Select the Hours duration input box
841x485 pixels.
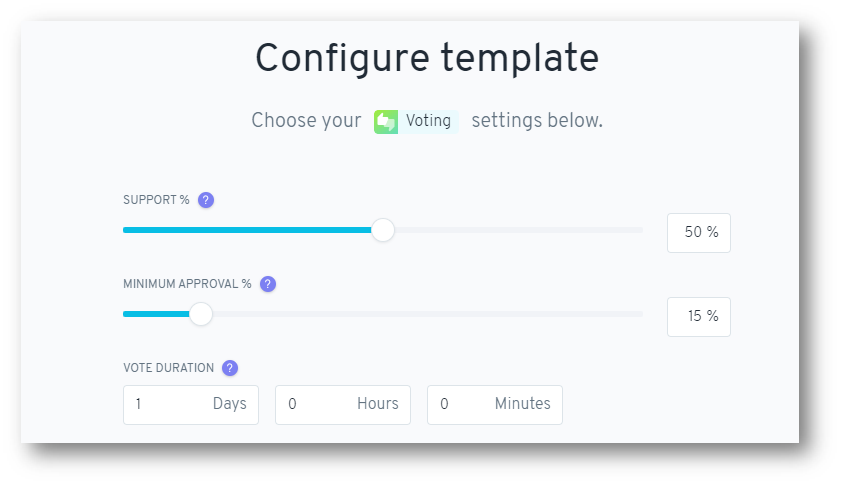343,405
